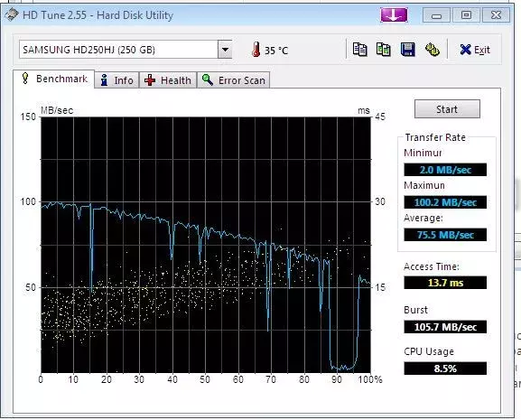Switch to the Error Scan tab
The height and width of the screenshot is (420, 521).
(x=233, y=80)
